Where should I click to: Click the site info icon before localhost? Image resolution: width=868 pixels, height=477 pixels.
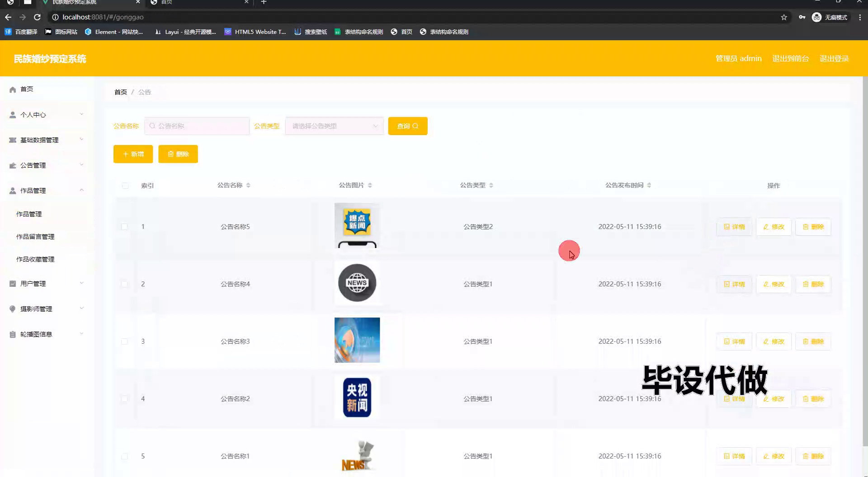tap(55, 17)
